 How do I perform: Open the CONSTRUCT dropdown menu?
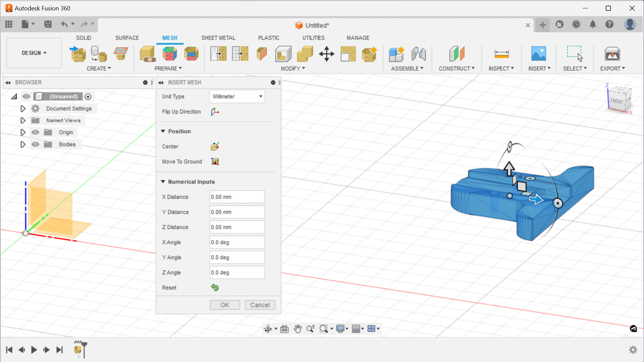(457, 68)
